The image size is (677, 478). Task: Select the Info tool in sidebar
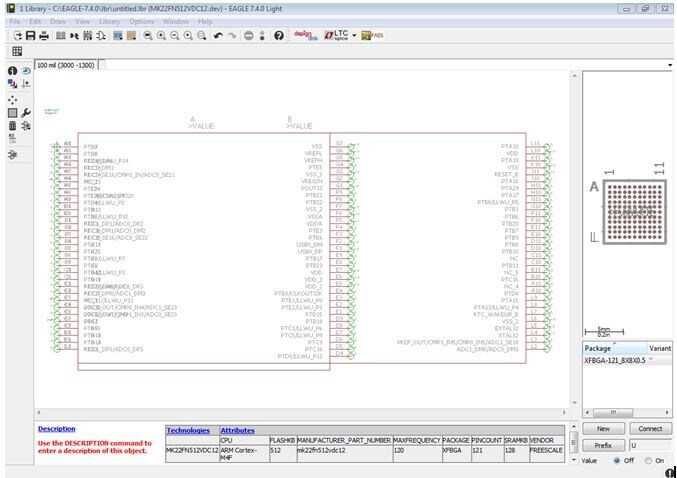[12, 72]
